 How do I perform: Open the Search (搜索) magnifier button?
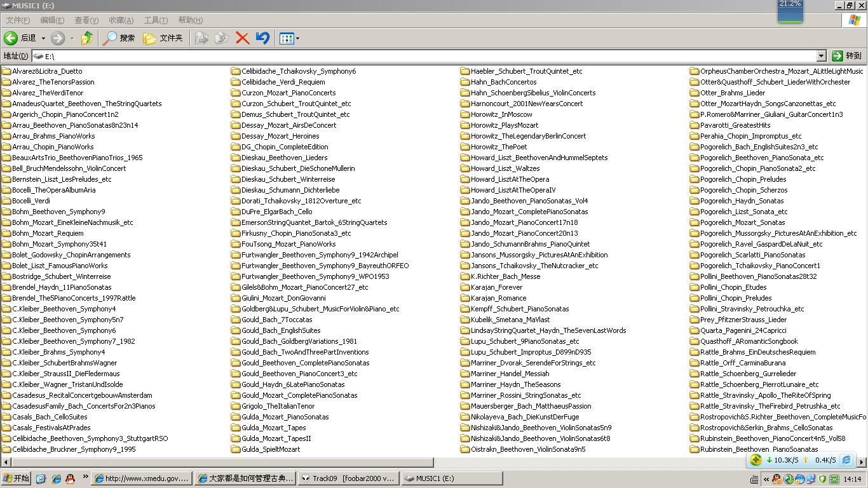point(119,38)
